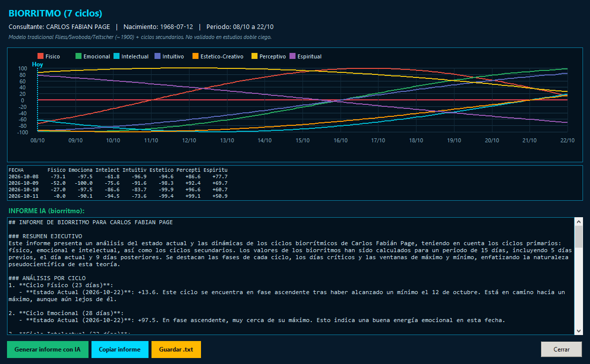
Task: Click the BIORRITMO (7 ciclos) title
Action: click(55, 13)
